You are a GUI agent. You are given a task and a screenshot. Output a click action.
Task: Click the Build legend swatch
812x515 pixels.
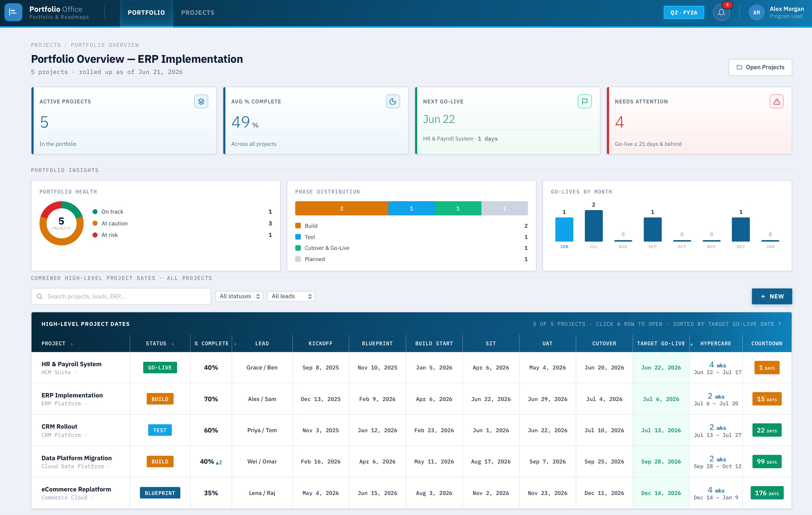(298, 226)
